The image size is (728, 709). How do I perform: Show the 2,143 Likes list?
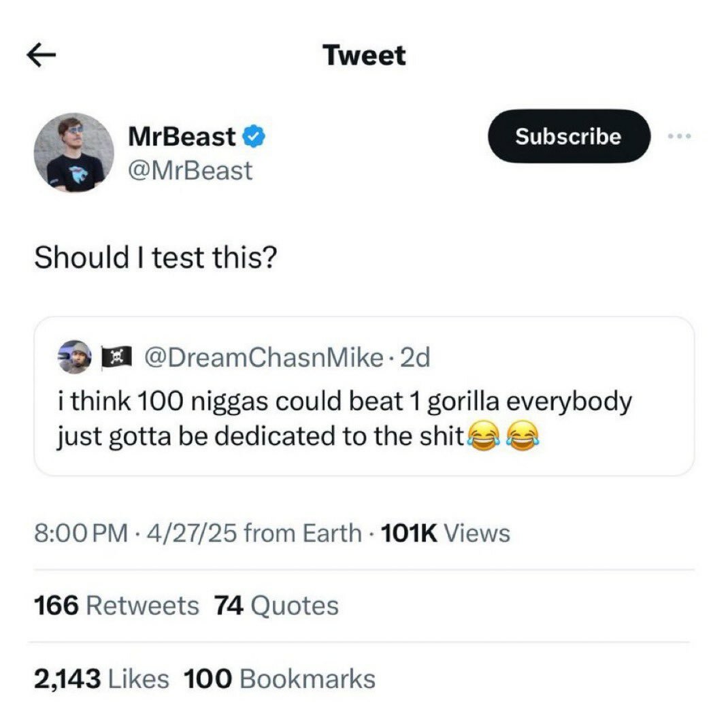coord(101,679)
